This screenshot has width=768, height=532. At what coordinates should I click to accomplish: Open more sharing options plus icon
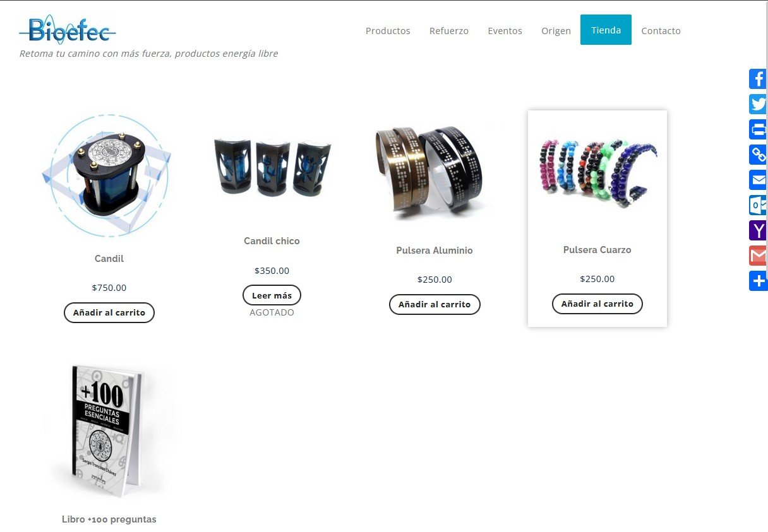click(x=759, y=281)
